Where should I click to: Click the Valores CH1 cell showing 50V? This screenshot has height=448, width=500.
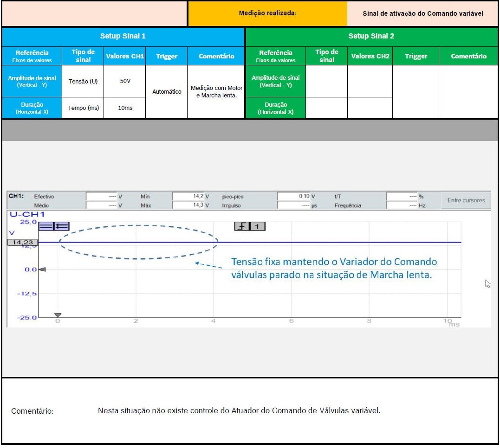coord(125,81)
